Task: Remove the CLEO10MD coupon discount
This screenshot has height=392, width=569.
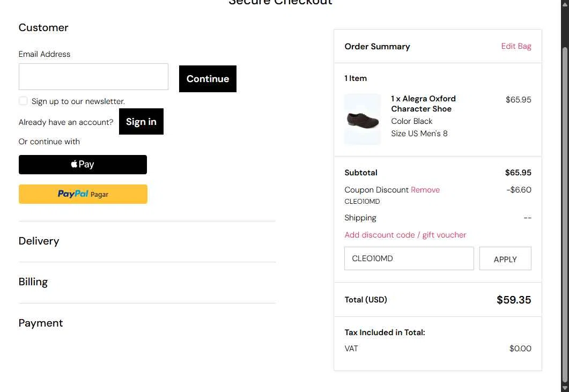Action: coord(425,190)
